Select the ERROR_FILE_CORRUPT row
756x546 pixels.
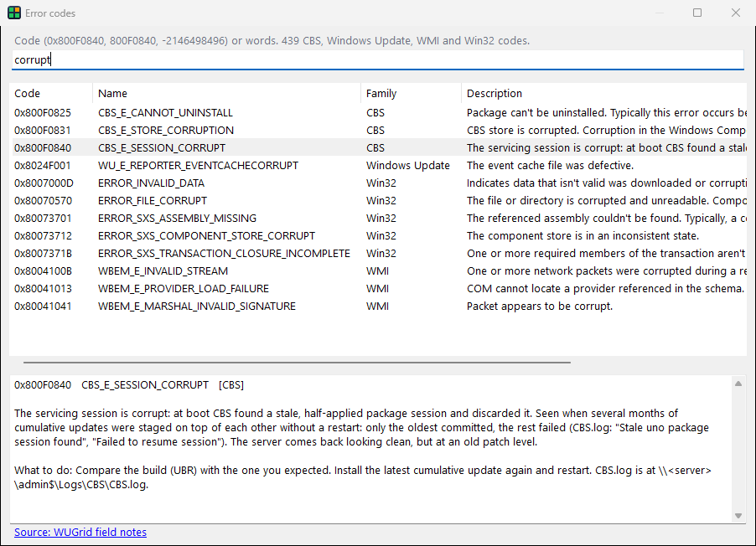[x=378, y=201]
